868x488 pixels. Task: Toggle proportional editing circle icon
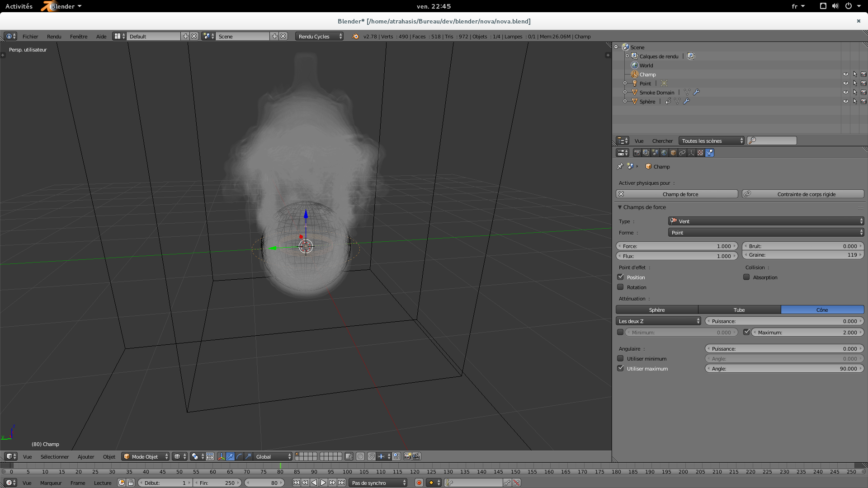[x=360, y=456]
